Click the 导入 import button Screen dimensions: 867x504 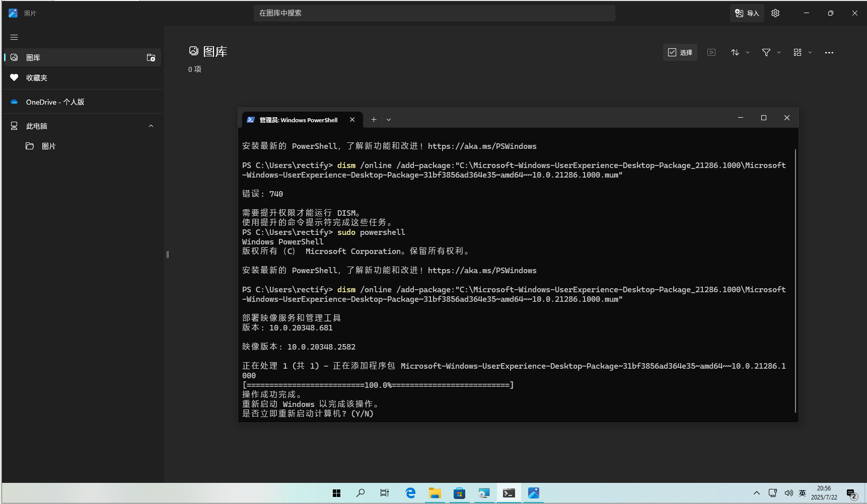(x=747, y=13)
